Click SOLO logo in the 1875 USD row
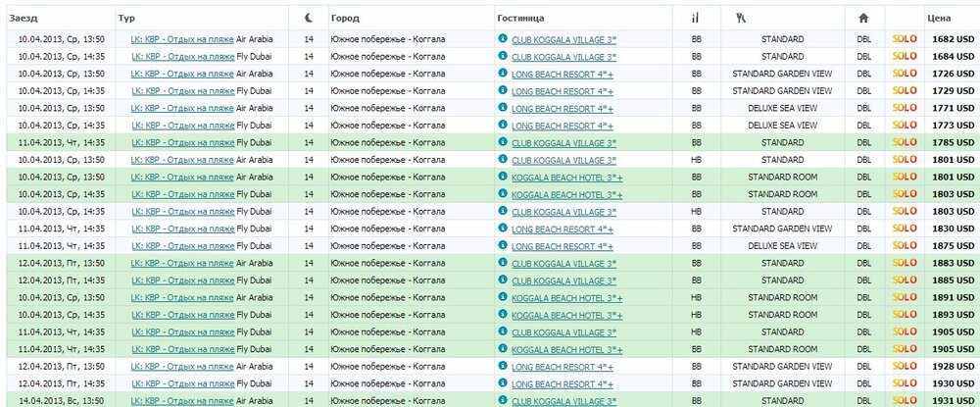 [x=905, y=246]
